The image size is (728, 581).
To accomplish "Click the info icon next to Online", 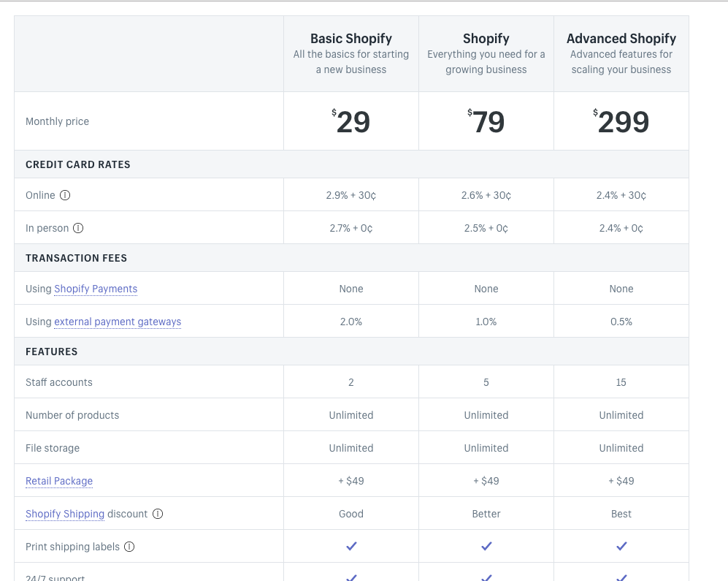I will click(65, 195).
